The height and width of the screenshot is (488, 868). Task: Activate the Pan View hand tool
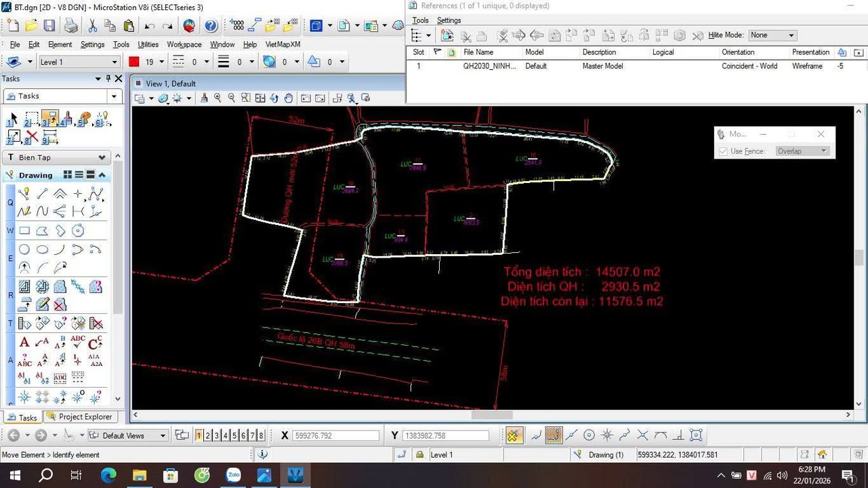tap(289, 98)
